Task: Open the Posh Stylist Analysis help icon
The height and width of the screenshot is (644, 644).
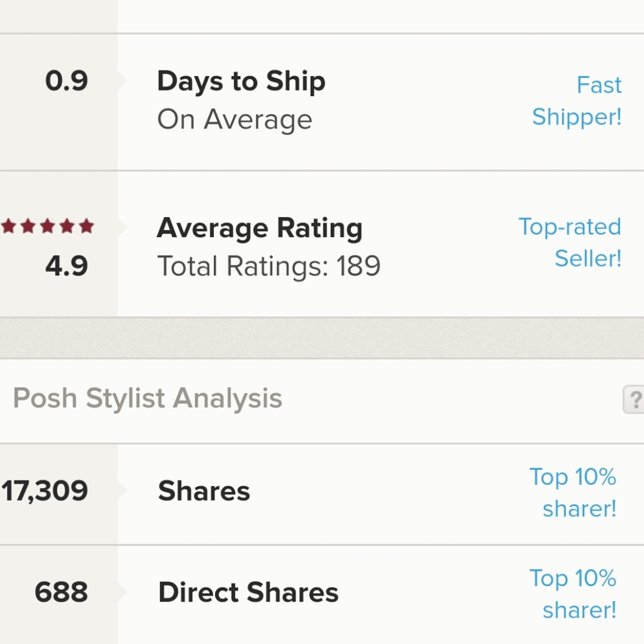Action: click(x=634, y=400)
